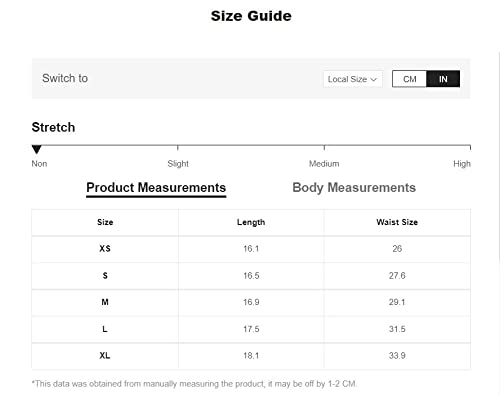
Task: Click the Length column header
Action: 251,222
